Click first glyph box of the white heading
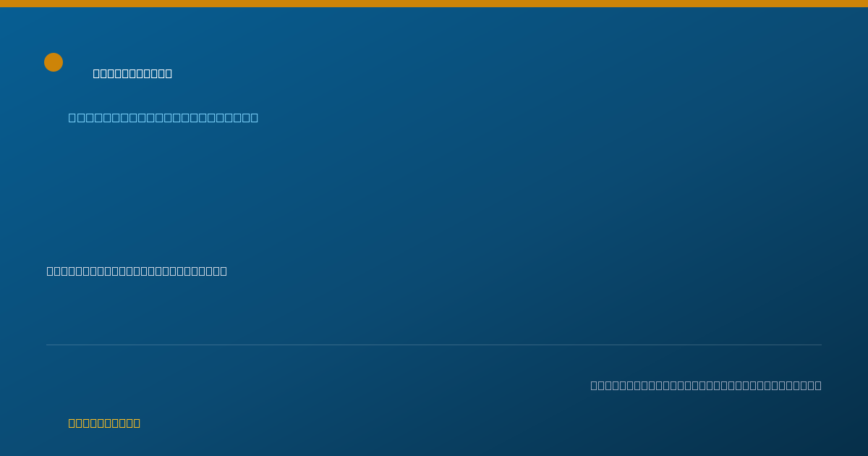 coord(97,73)
